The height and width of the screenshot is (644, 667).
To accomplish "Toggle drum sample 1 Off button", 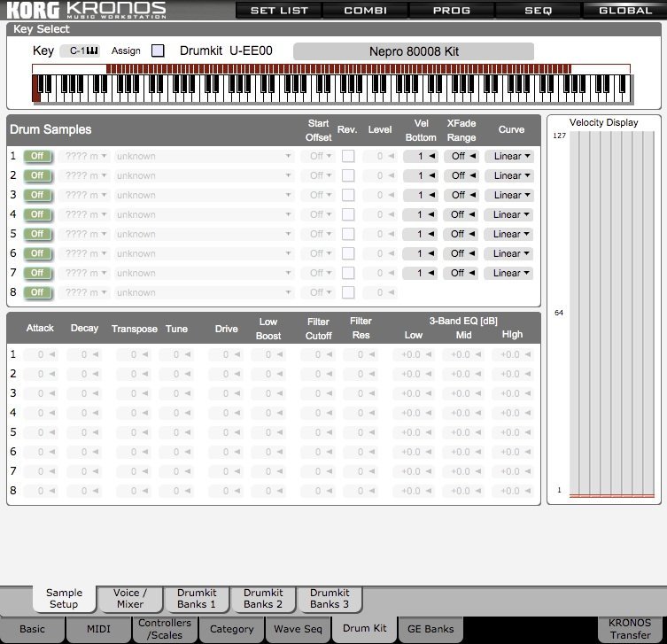I will 38,157.
